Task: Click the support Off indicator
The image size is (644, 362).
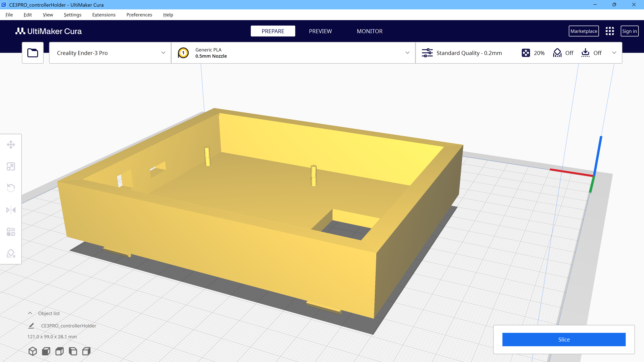Action: [x=563, y=53]
